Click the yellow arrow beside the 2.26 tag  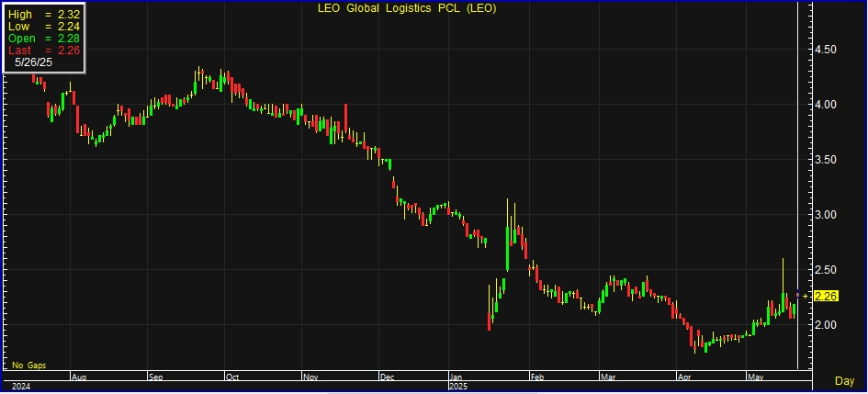805,296
